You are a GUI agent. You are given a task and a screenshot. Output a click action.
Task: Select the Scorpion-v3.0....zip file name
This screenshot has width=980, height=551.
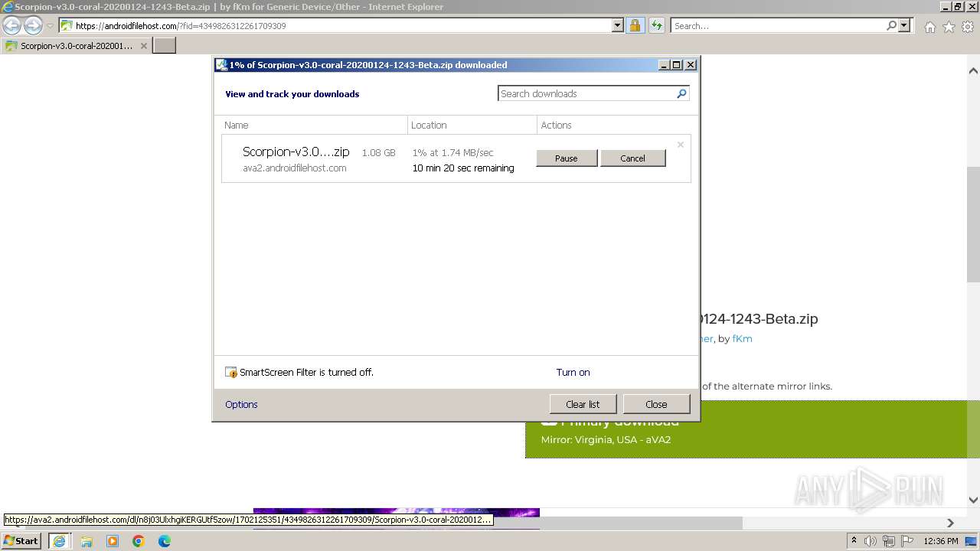[296, 152]
